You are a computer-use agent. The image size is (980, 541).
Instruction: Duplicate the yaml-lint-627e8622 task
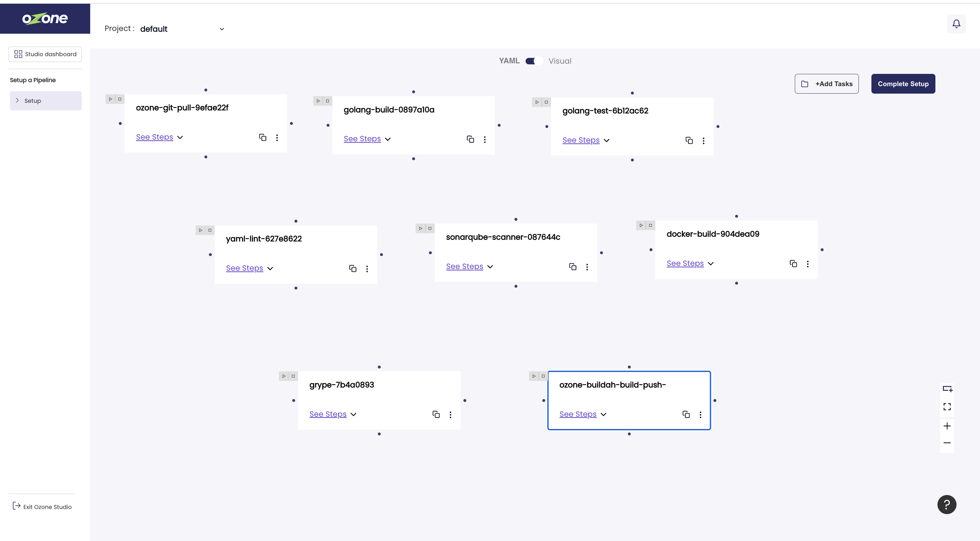353,269
